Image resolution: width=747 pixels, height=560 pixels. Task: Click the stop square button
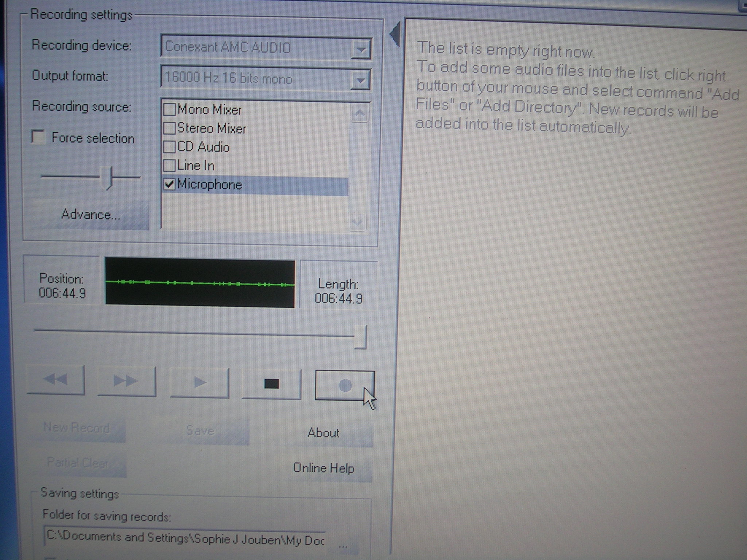point(271,384)
